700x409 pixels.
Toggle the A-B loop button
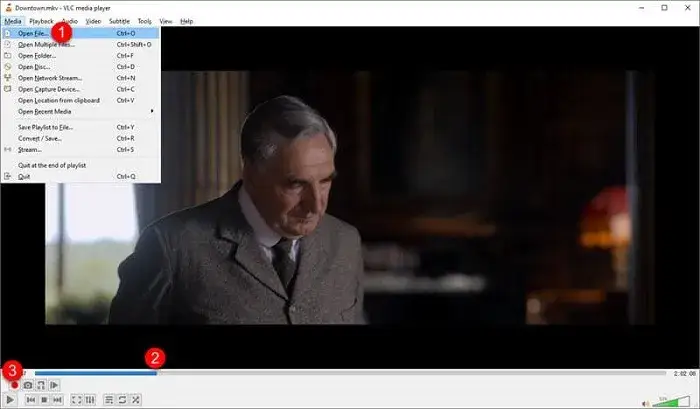pos(41,385)
